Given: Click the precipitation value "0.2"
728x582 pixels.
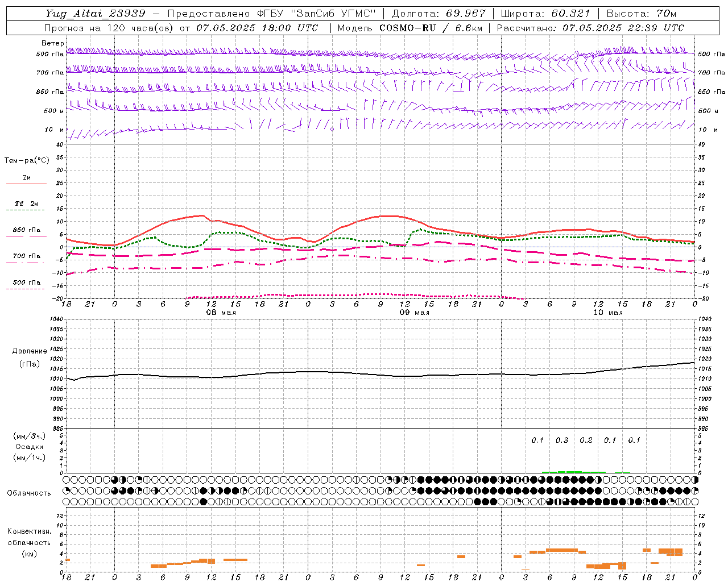Looking at the screenshot, I should coord(586,440).
